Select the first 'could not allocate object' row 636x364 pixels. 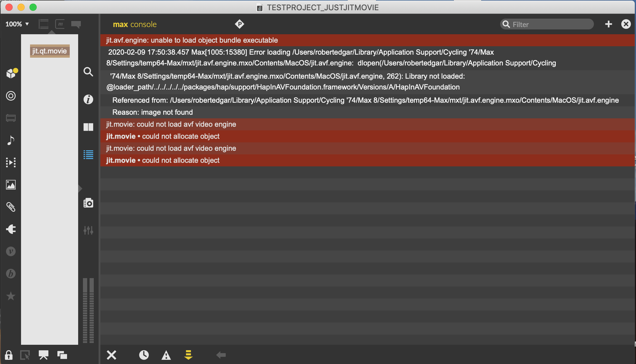pyautogui.click(x=367, y=136)
